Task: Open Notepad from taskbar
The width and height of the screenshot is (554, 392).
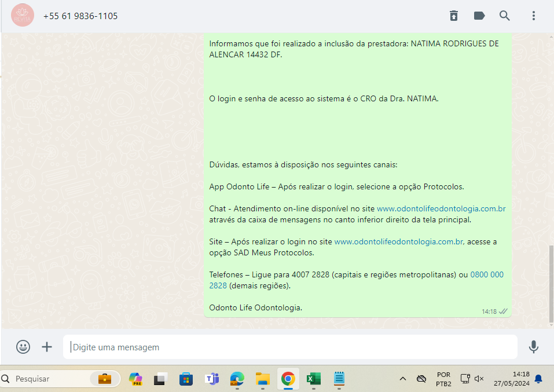Action: click(339, 379)
